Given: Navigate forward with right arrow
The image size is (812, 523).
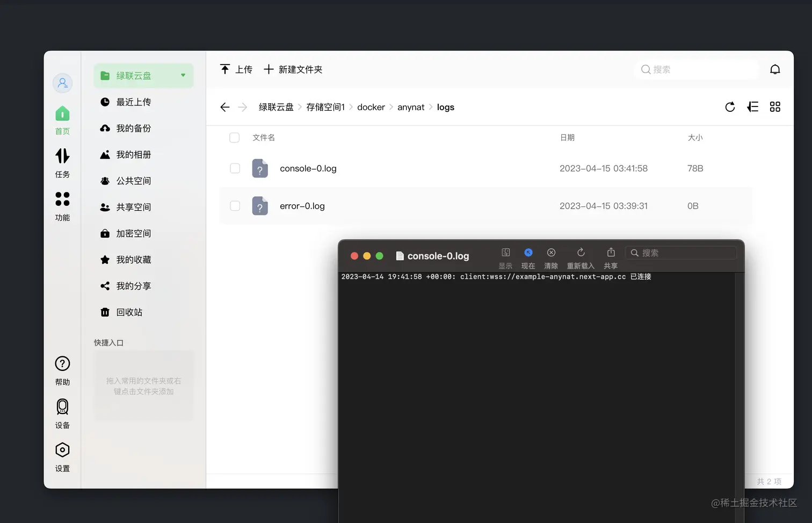Looking at the screenshot, I should [243, 107].
